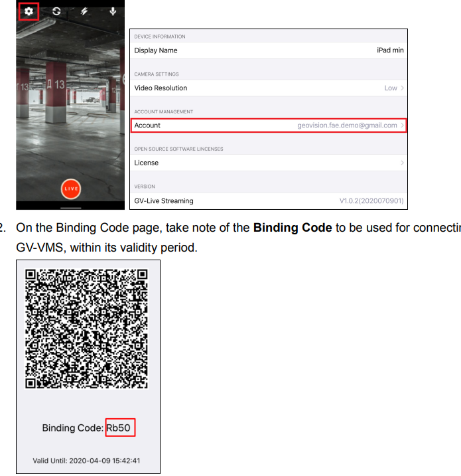Toggle the microphone icon
The width and height of the screenshot is (461, 476).
click(x=113, y=11)
